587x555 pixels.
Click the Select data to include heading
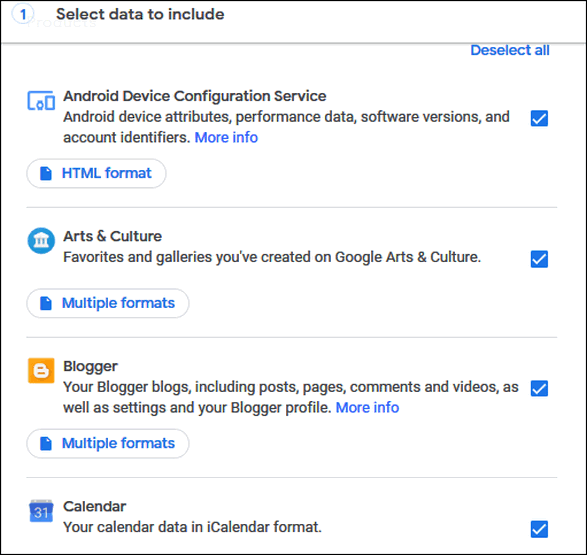[140, 14]
